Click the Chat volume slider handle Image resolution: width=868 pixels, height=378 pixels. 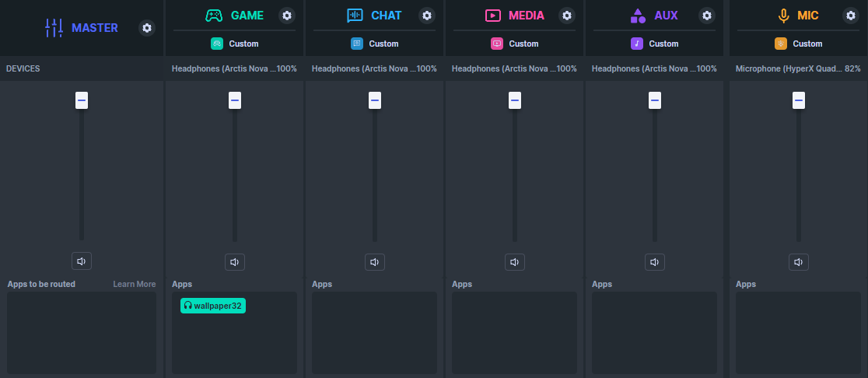[x=375, y=100]
